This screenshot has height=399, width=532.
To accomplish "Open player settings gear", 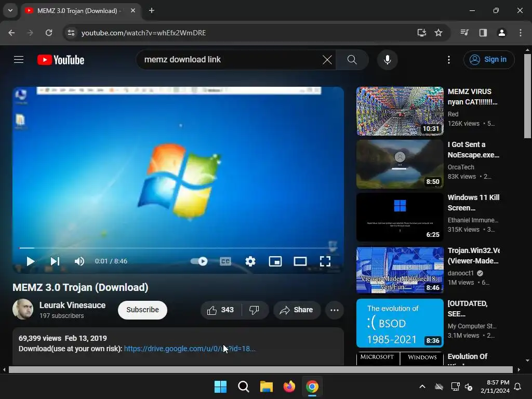I will coord(250,261).
